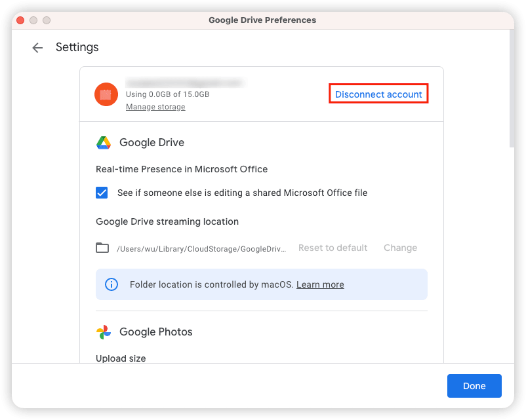Open the Manage storage link

(x=155, y=107)
